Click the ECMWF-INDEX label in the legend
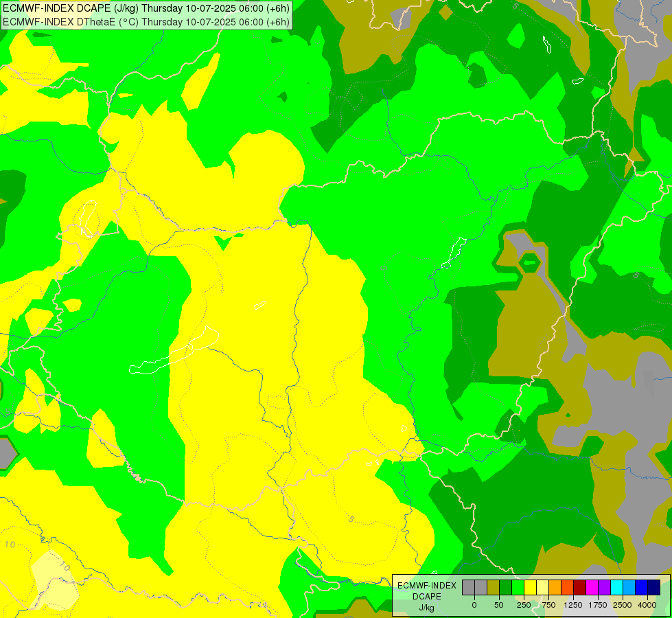Viewport: 672px width, 618px height. pyautogui.click(x=427, y=586)
